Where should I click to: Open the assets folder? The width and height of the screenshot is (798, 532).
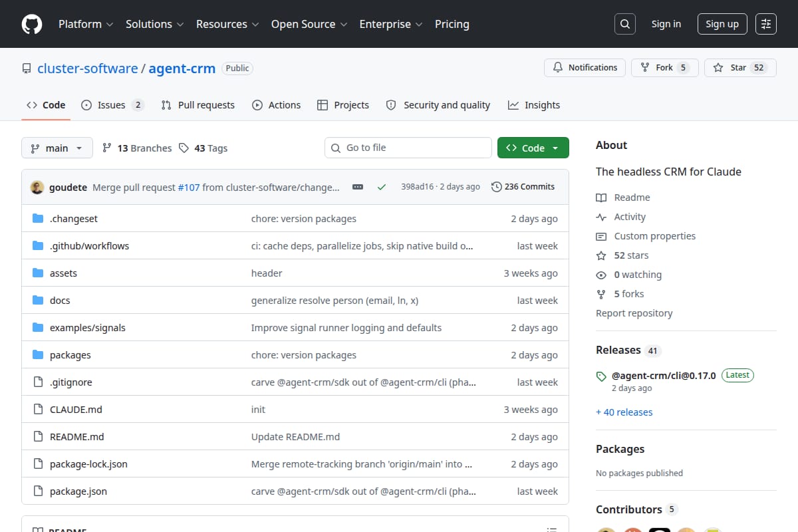pyautogui.click(x=63, y=273)
